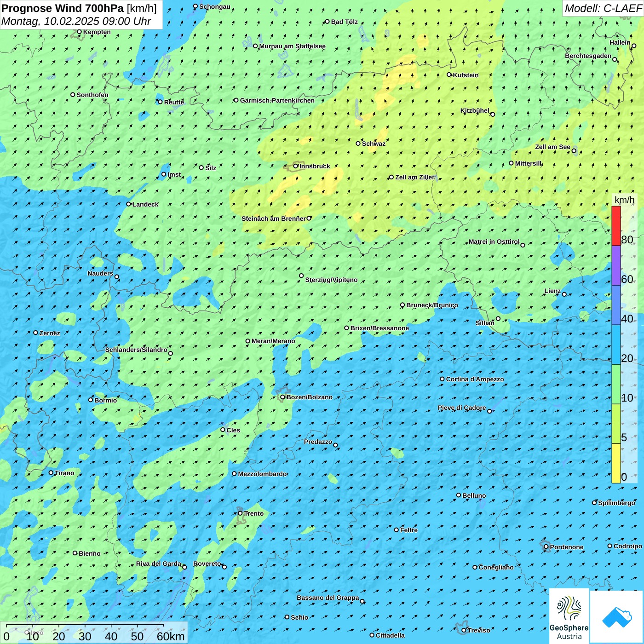Click the Kufstein city label

[466, 75]
